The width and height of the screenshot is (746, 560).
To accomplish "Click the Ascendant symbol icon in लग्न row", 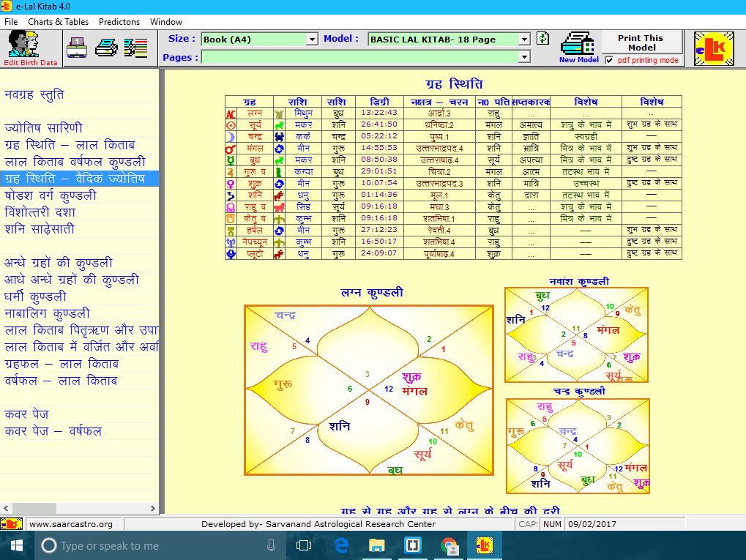I will click(231, 114).
